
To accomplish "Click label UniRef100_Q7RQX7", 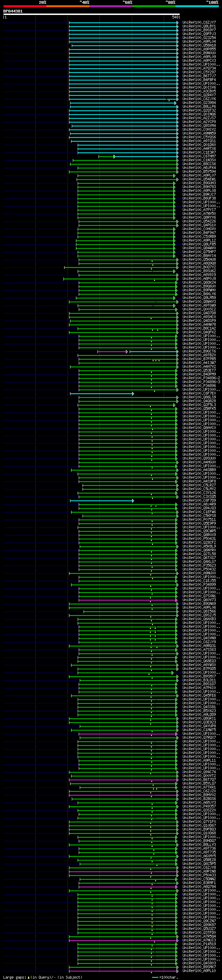I will coord(199,738).
